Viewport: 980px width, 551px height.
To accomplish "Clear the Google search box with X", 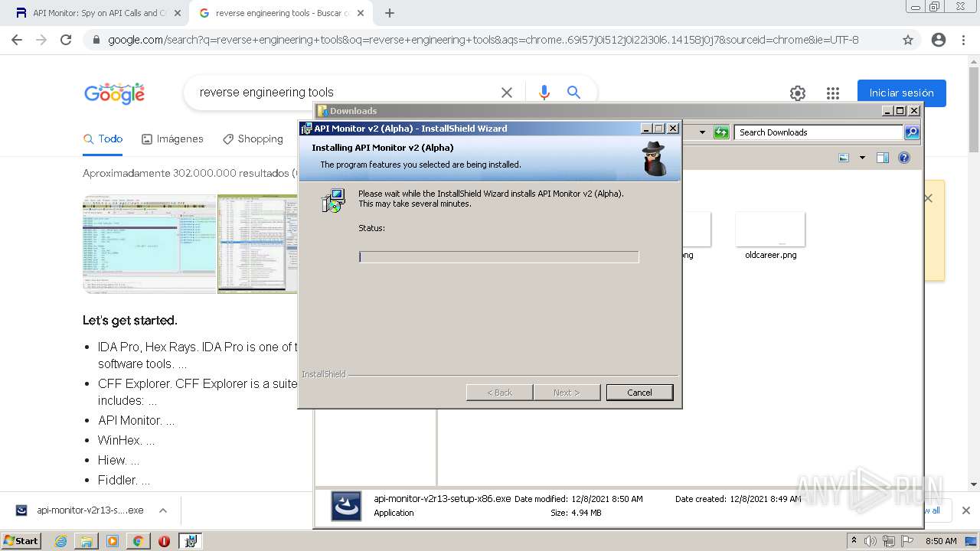I will 506,93.
